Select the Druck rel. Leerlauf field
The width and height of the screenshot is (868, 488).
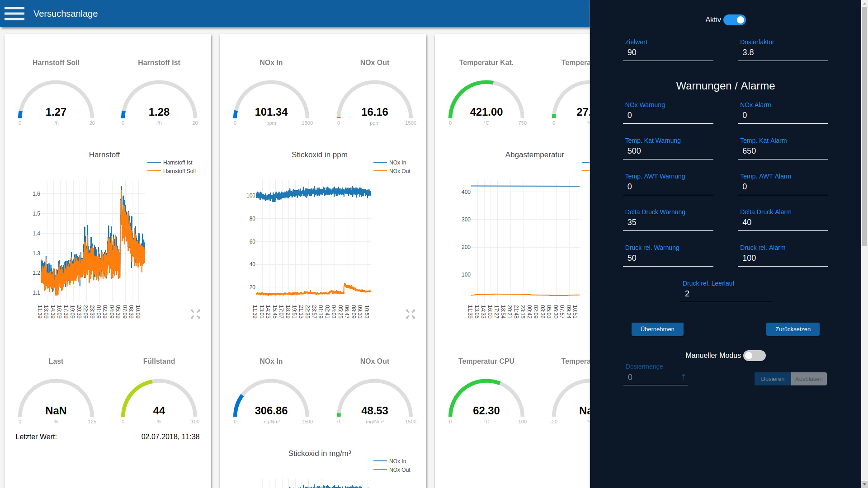click(x=725, y=294)
